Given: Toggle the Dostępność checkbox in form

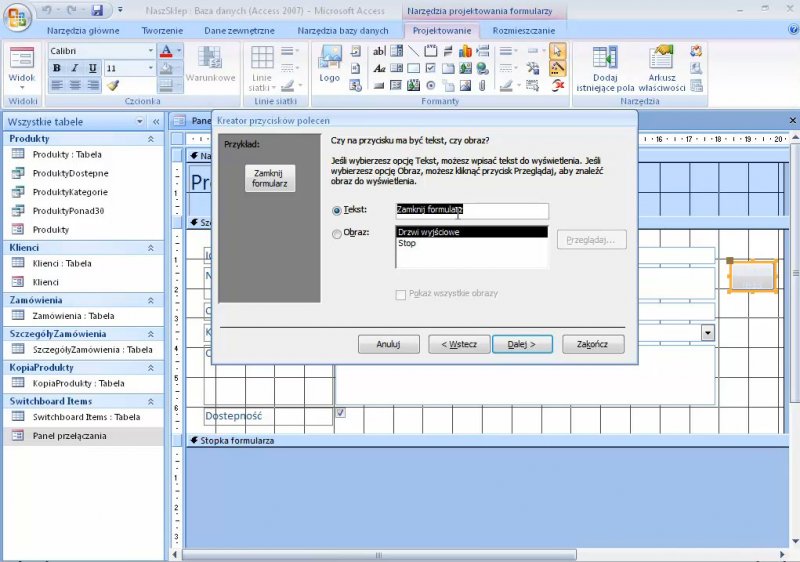Looking at the screenshot, I should [341, 412].
